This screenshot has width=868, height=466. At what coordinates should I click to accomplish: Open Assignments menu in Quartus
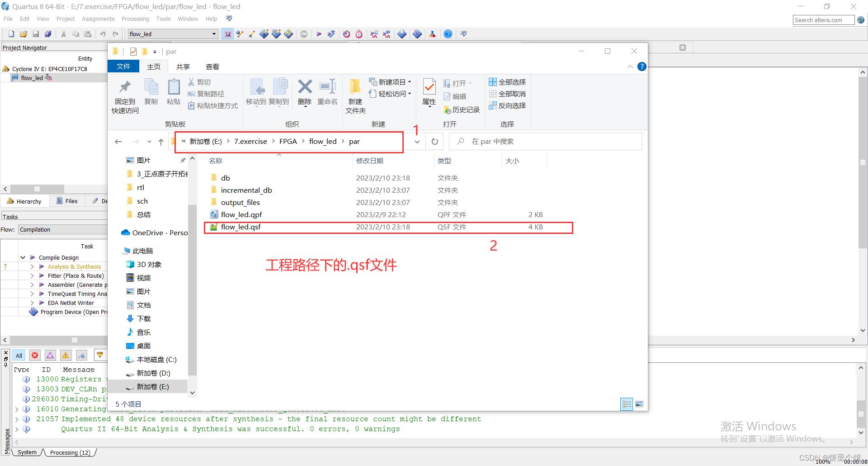98,19
